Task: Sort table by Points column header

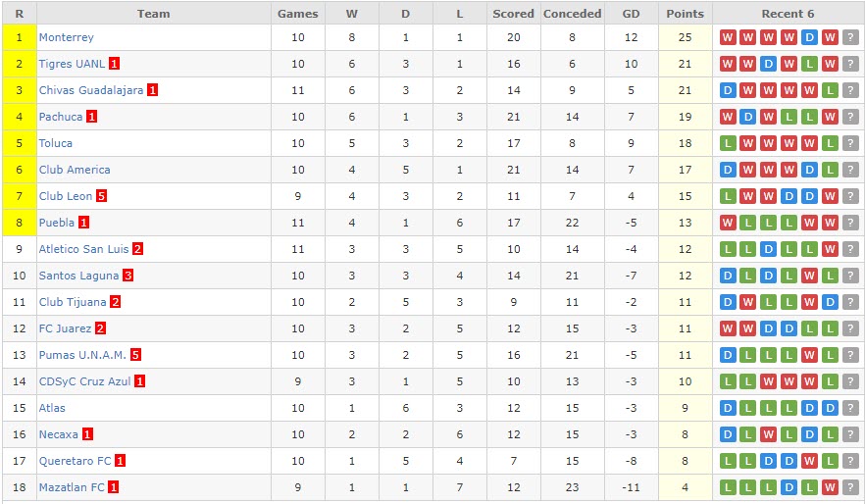Action: (x=685, y=14)
